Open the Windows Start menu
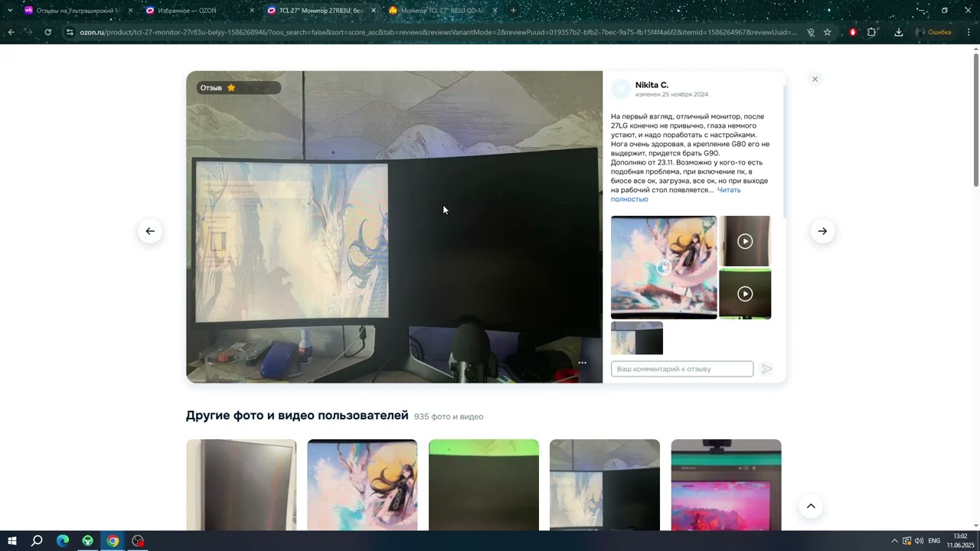Image resolution: width=980 pixels, height=551 pixels. pos(12,541)
